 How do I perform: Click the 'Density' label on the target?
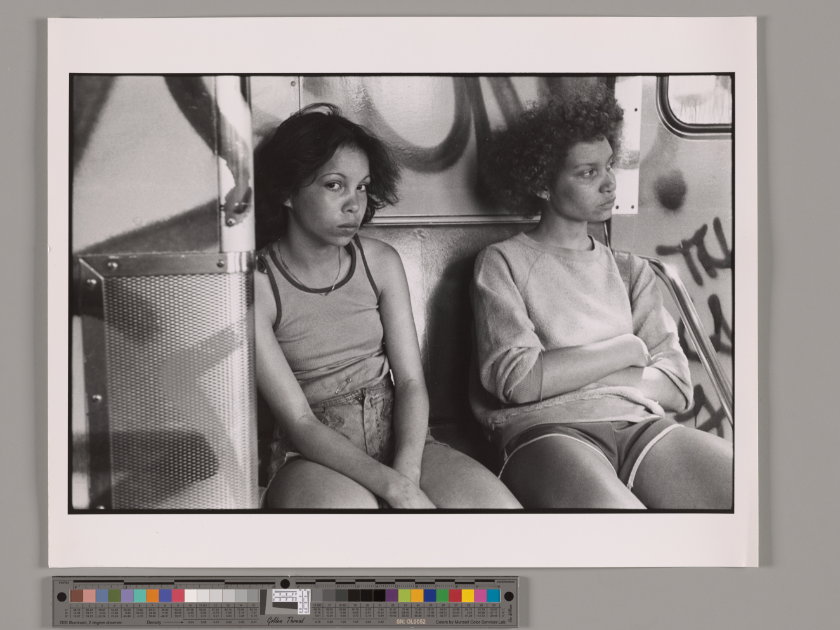pos(154,622)
